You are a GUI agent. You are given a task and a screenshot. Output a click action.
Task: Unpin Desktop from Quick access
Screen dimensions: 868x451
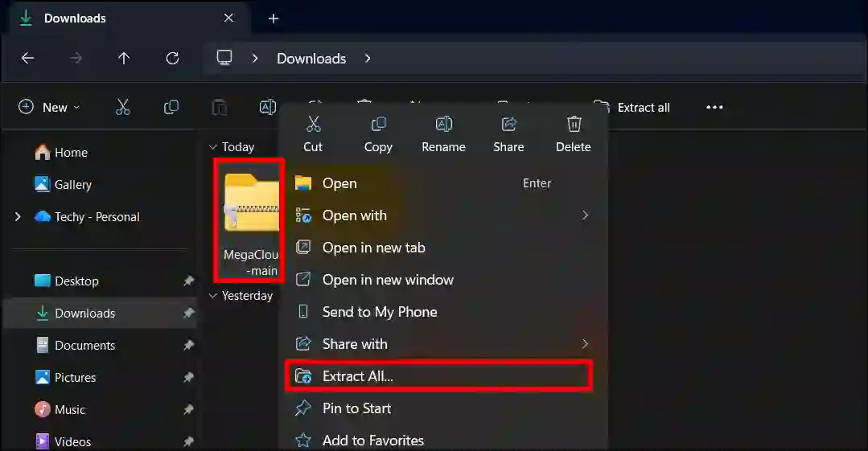click(x=189, y=281)
